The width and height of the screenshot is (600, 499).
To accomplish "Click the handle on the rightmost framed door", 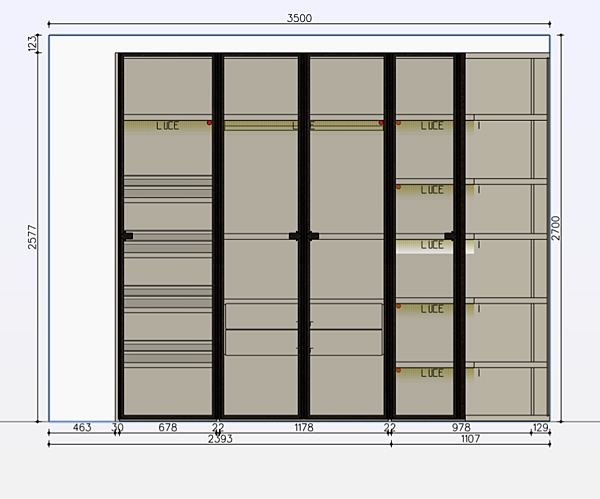I will 450,236.
